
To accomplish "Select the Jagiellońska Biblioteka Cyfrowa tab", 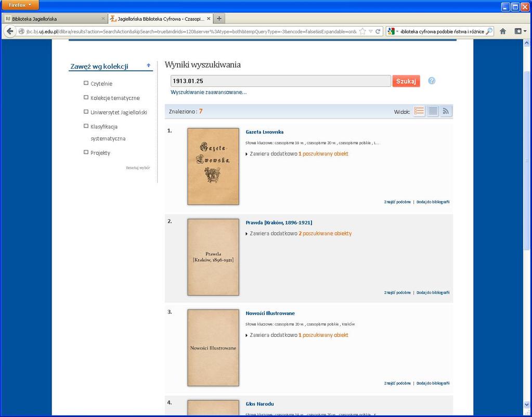I will [x=161, y=19].
